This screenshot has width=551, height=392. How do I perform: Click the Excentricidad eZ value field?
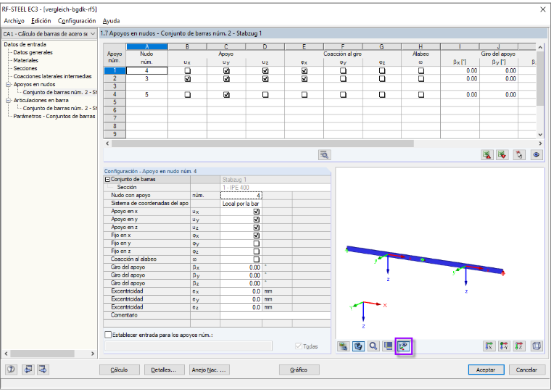[241, 307]
